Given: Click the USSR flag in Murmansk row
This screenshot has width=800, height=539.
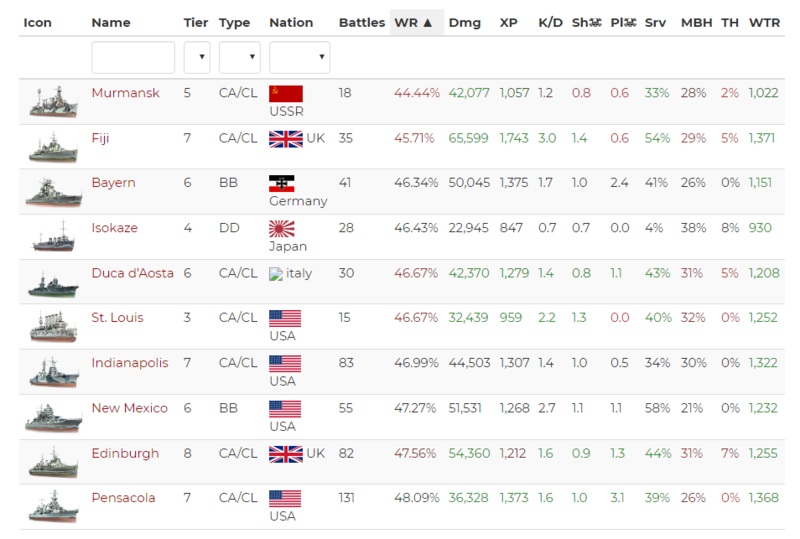Looking at the screenshot, I should pyautogui.click(x=286, y=93).
